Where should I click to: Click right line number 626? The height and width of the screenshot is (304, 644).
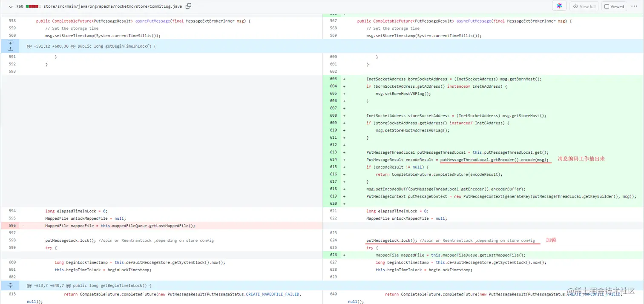pos(333,255)
